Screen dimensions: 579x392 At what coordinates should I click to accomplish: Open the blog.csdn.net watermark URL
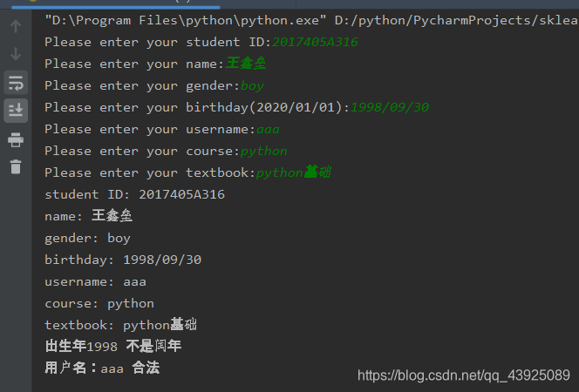463,375
